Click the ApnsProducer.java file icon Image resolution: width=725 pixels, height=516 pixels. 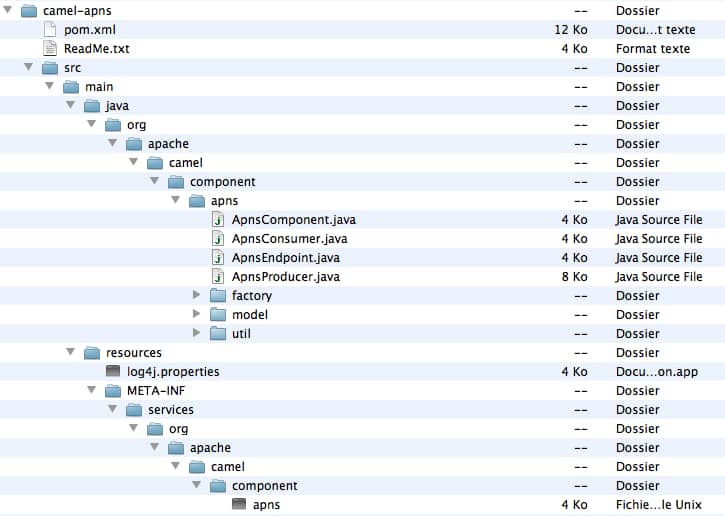tap(218, 276)
